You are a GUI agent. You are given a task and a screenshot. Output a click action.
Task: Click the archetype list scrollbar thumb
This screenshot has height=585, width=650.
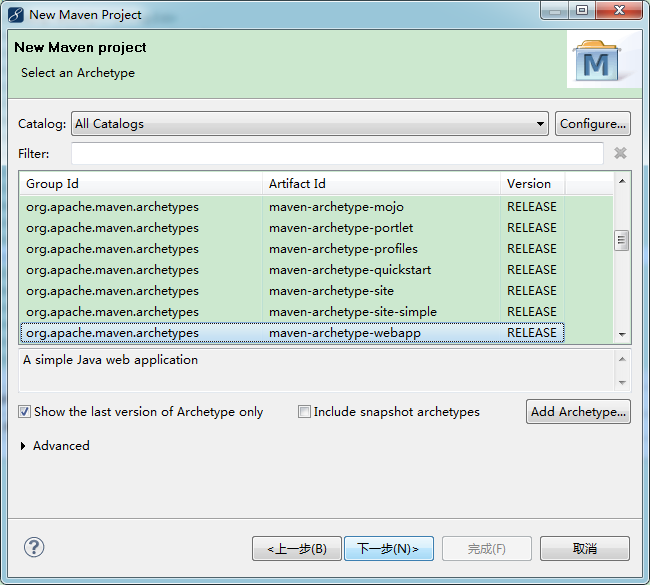[621, 240]
